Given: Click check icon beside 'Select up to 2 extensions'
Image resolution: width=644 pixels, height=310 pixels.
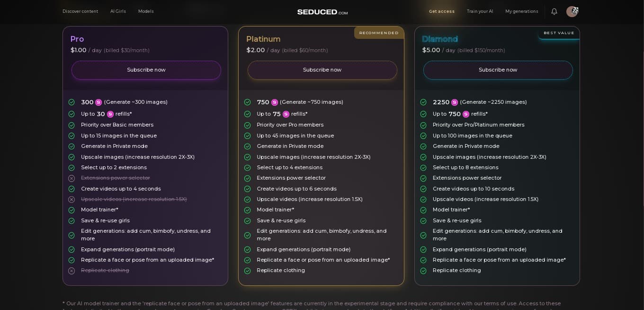Looking at the screenshot, I should tap(72, 168).
